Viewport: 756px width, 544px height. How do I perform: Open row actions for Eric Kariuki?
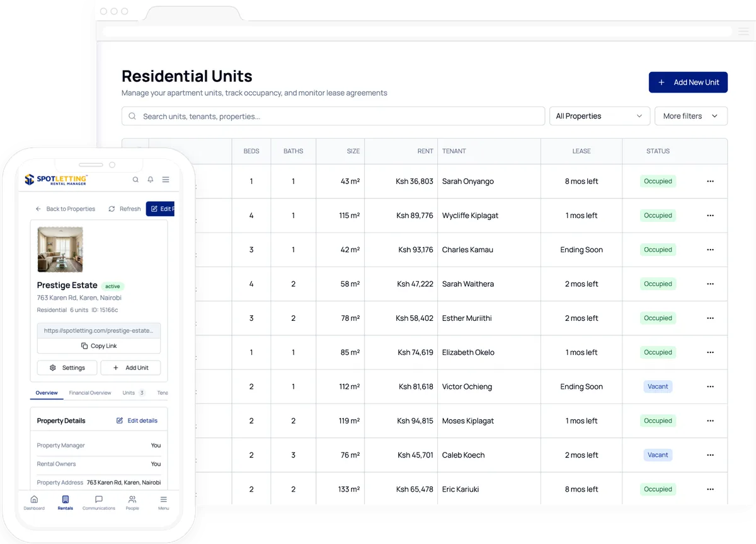point(710,489)
